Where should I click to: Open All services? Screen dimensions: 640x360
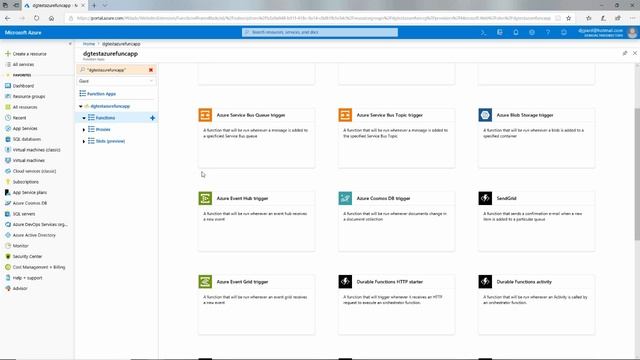pos(23,64)
